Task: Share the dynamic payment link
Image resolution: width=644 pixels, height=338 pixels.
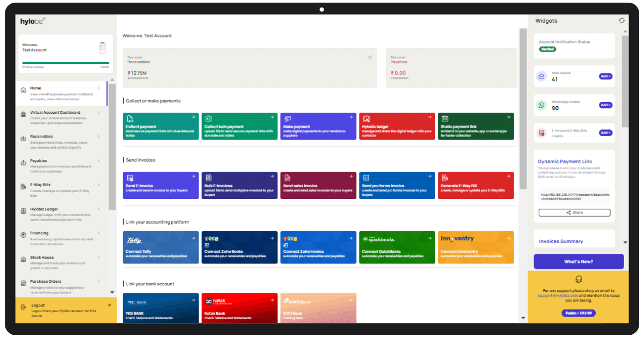Action: coord(574,212)
